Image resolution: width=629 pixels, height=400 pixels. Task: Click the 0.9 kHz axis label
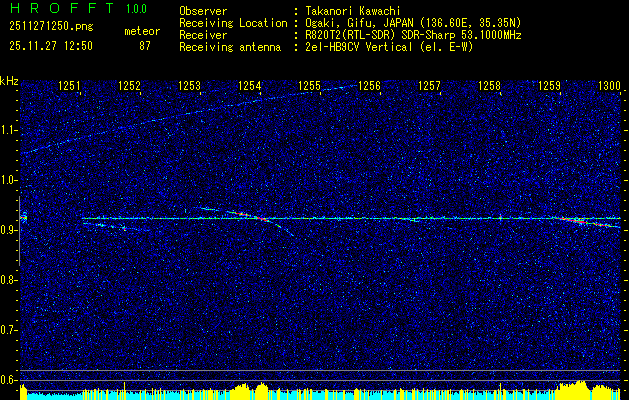(8, 230)
